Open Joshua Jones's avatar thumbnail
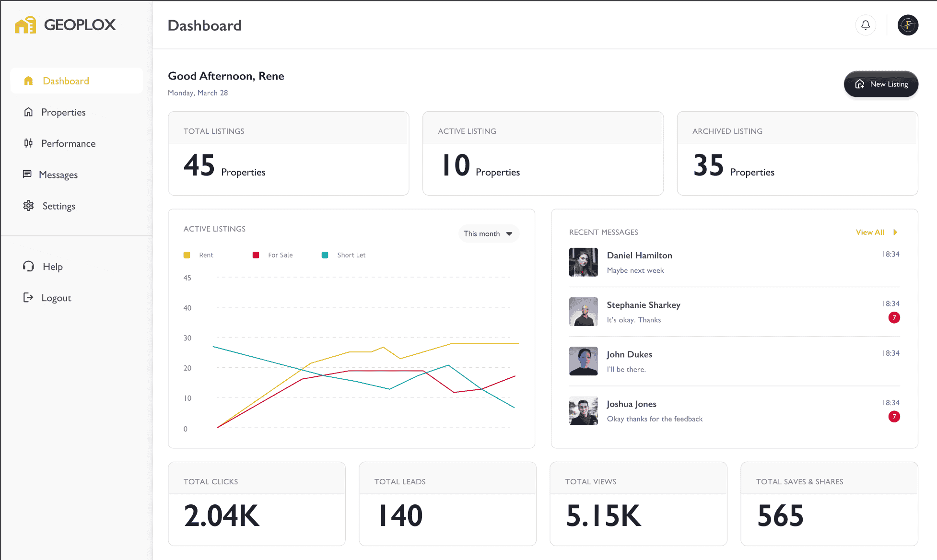This screenshot has height=560, width=937. tap(583, 410)
